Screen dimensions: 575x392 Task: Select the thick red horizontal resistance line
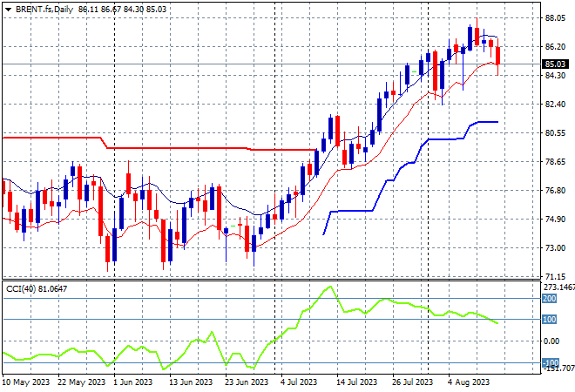(158, 148)
